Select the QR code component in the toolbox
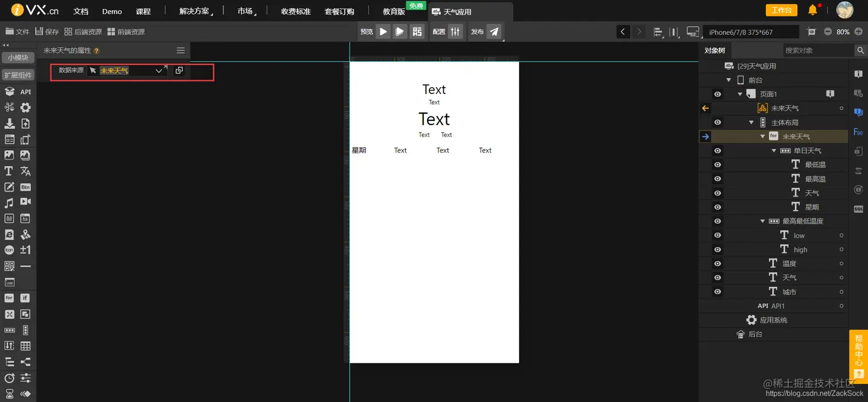Image resolution: width=868 pixels, height=402 pixels. pyautogui.click(x=9, y=266)
